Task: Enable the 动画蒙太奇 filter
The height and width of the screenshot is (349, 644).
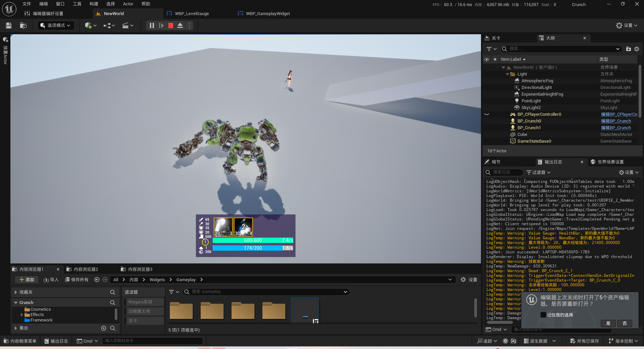Action: click(144, 311)
